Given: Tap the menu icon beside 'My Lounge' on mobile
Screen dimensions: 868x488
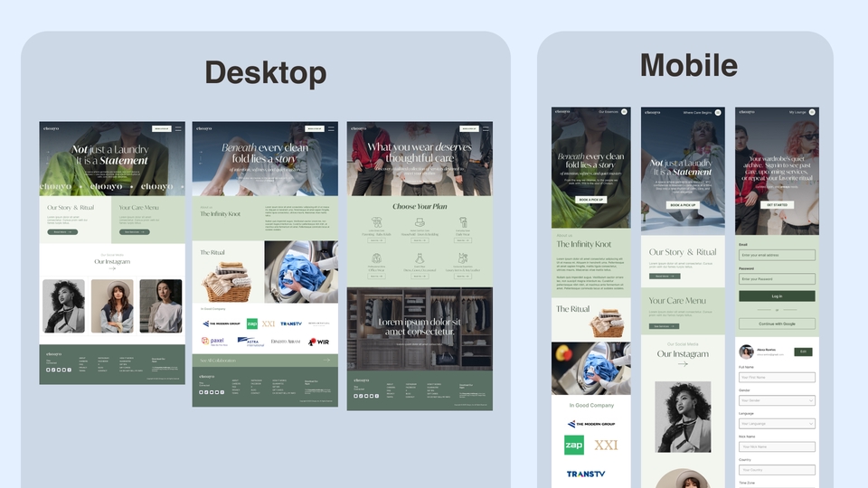Looking at the screenshot, I should pyautogui.click(x=812, y=112).
